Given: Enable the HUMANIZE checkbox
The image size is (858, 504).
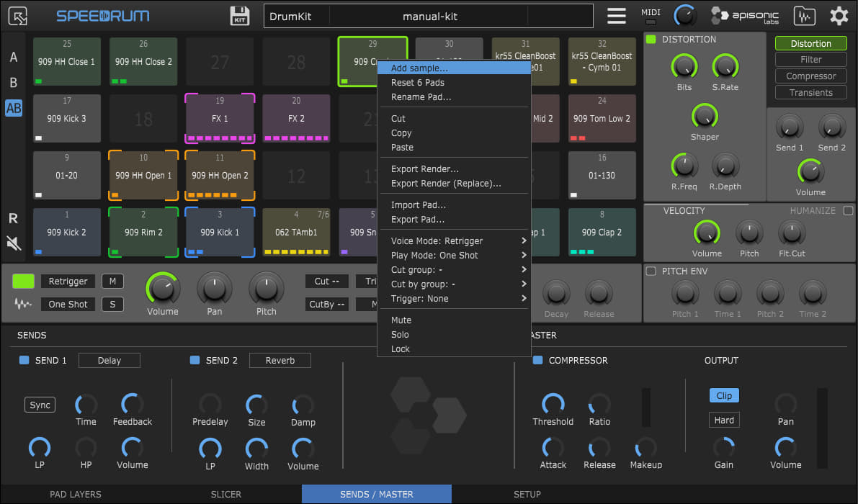Looking at the screenshot, I should [848, 211].
